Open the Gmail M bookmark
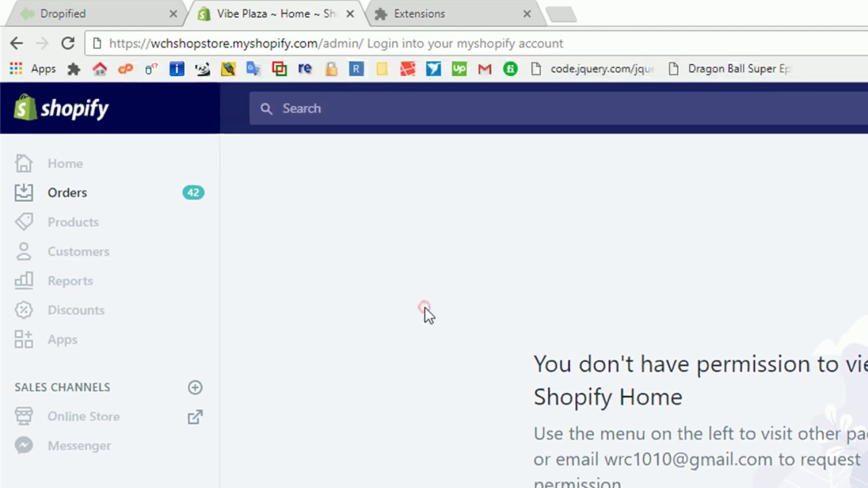The height and width of the screenshot is (488, 868). 485,68
